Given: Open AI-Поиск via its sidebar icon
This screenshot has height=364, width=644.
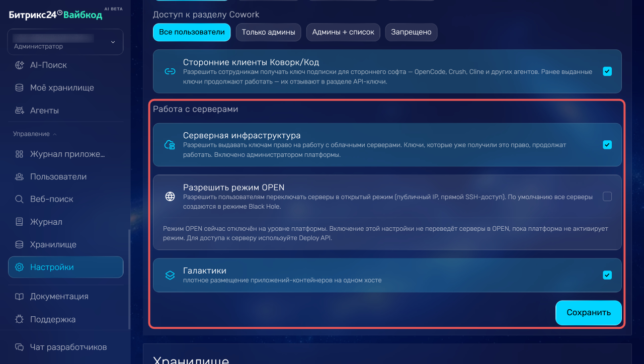Looking at the screenshot, I should point(20,65).
